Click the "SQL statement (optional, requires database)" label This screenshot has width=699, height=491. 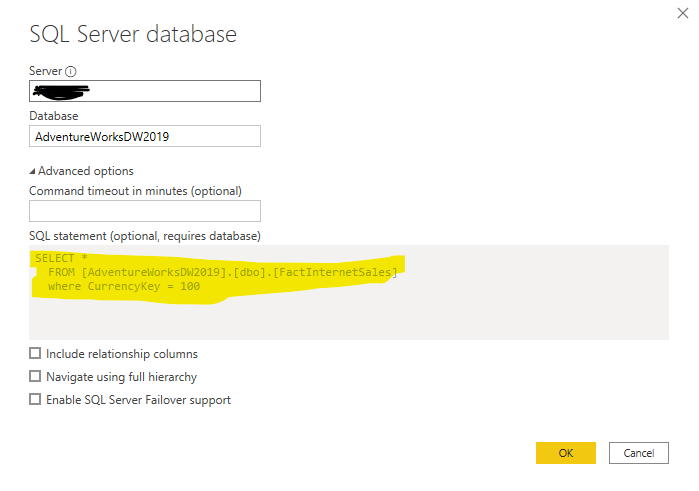click(x=145, y=236)
